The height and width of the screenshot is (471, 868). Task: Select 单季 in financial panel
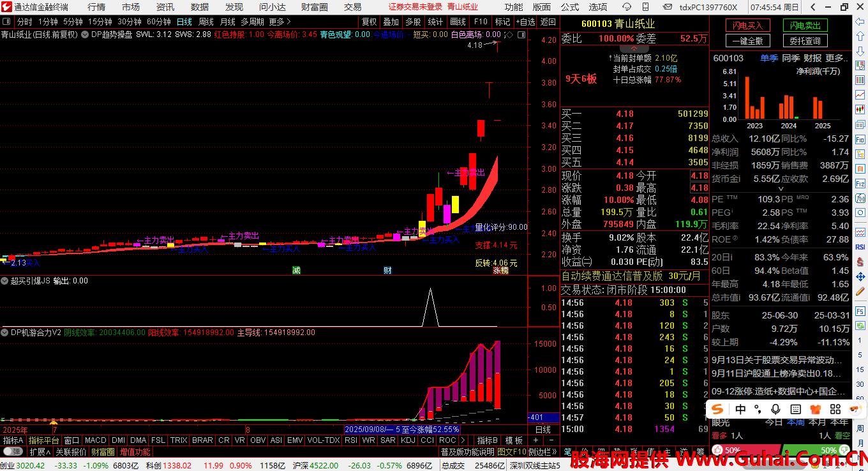tap(769, 58)
